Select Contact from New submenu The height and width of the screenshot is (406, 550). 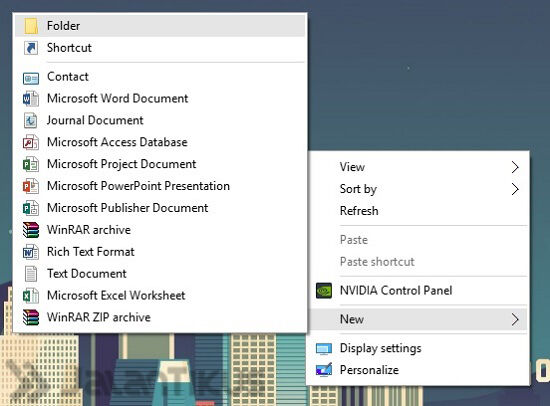click(x=160, y=77)
